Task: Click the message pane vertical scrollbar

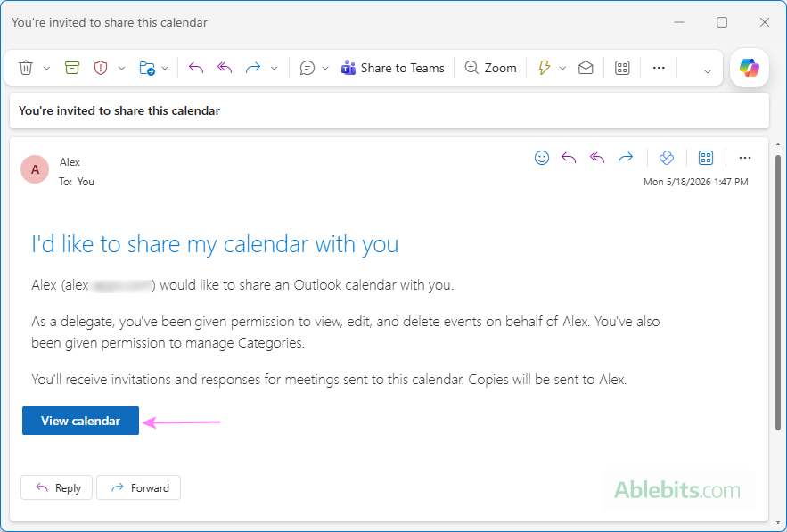Action: click(x=778, y=292)
